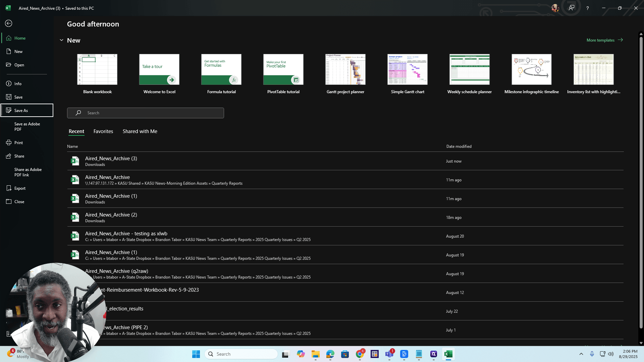Screen dimensions: 644x362
Task: Open the Info page
Action: 27,84
